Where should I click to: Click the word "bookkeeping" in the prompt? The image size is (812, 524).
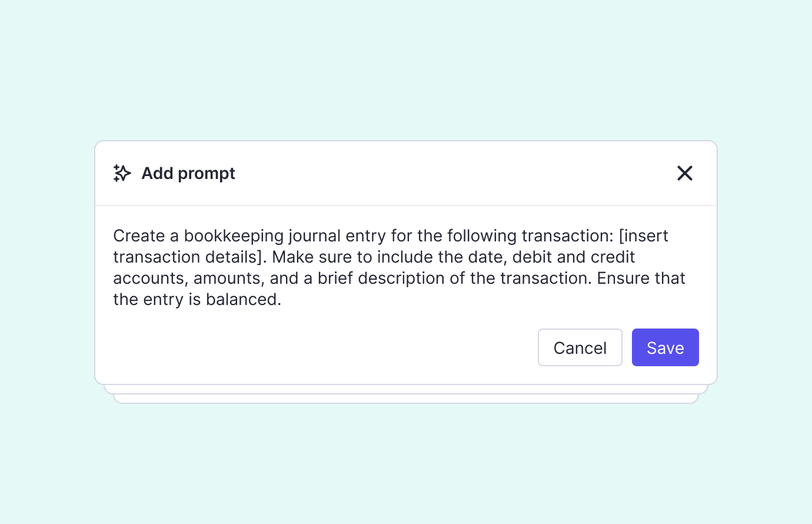pos(225,236)
